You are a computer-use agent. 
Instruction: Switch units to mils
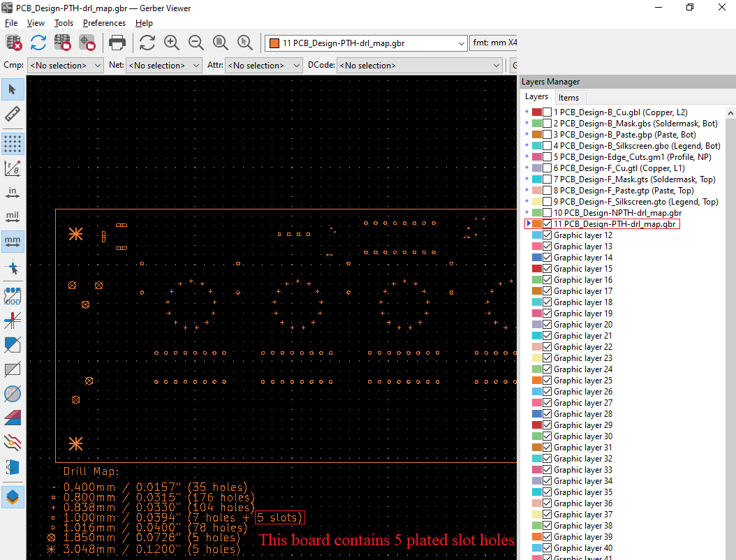pos(13,217)
